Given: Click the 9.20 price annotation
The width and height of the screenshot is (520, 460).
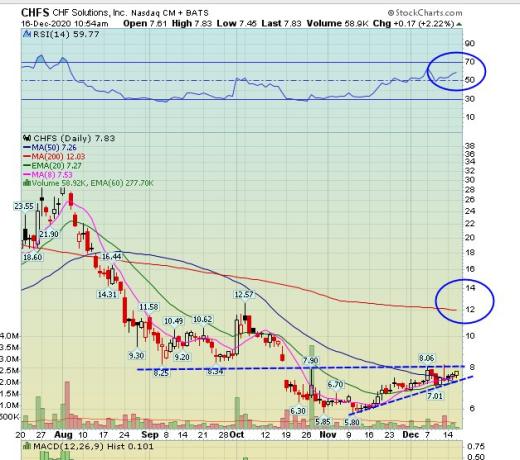Looking at the screenshot, I should point(182,357).
